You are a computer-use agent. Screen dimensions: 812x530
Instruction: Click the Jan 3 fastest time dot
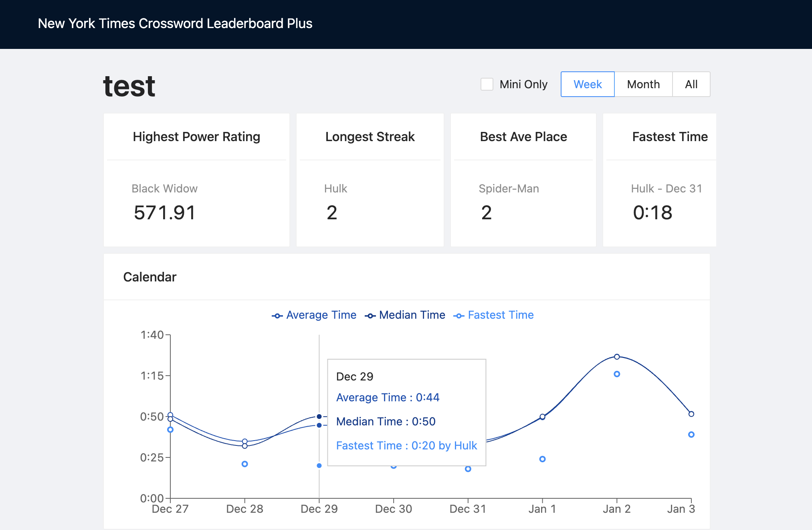tap(691, 435)
